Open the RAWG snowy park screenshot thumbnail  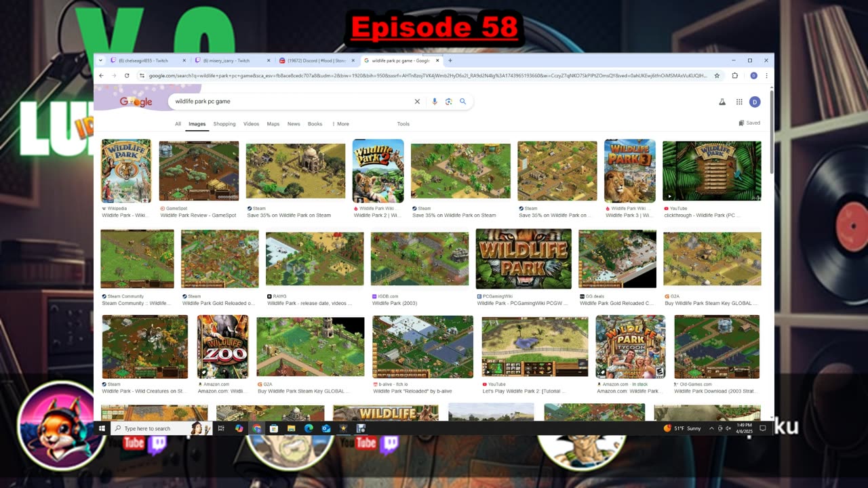coord(315,259)
